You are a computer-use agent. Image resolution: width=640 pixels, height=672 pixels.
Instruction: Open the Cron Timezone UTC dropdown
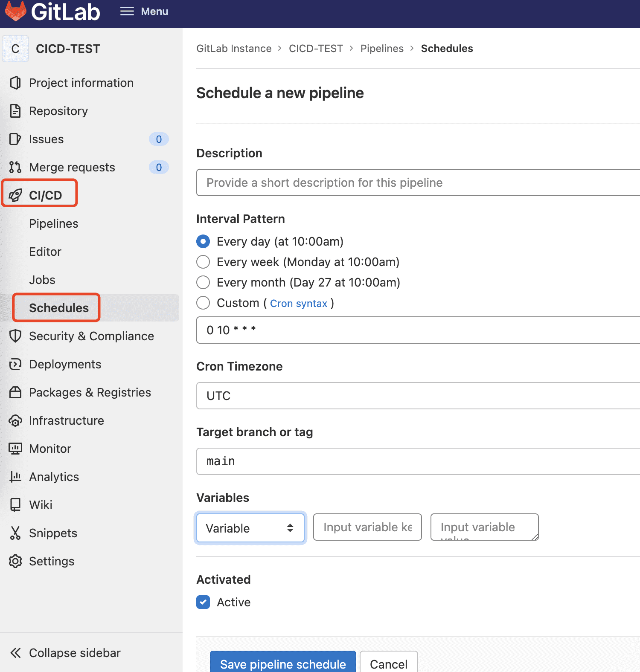click(418, 396)
